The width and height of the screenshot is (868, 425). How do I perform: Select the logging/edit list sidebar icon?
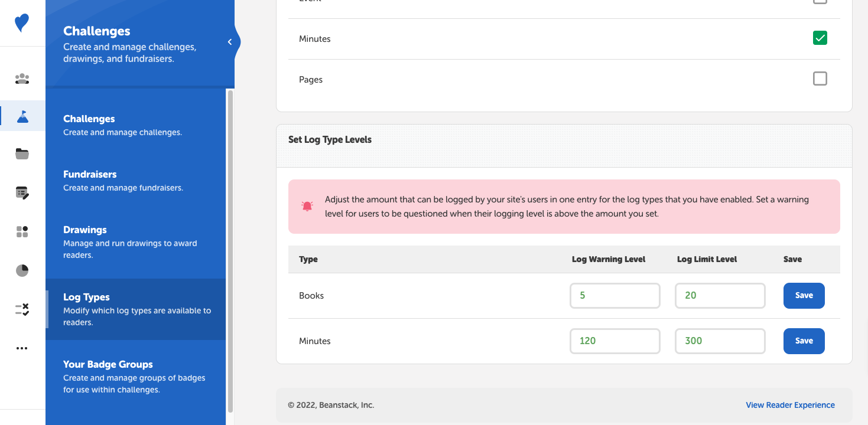coord(22,193)
